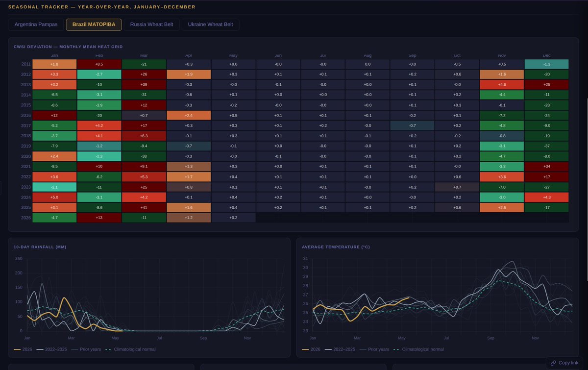Image resolution: width=588 pixels, height=370 pixels.
Task: Click the 2025 November cell +2.5
Action: tap(502, 207)
